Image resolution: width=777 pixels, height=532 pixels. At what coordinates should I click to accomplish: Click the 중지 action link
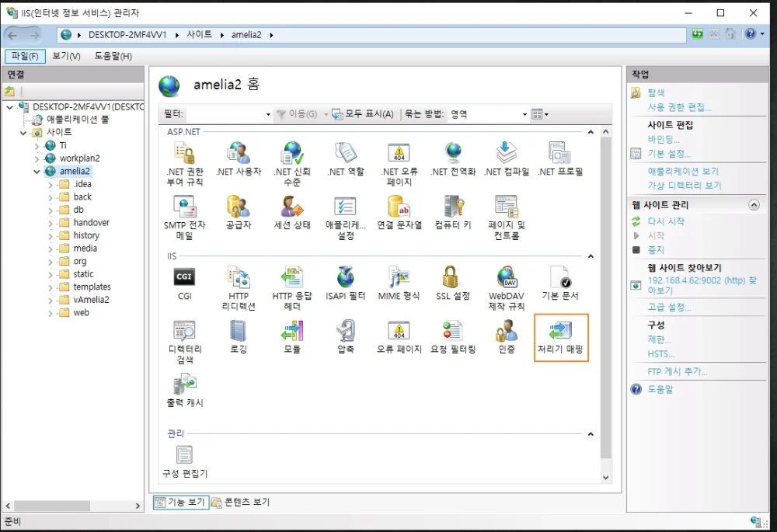pyautogui.click(x=656, y=250)
